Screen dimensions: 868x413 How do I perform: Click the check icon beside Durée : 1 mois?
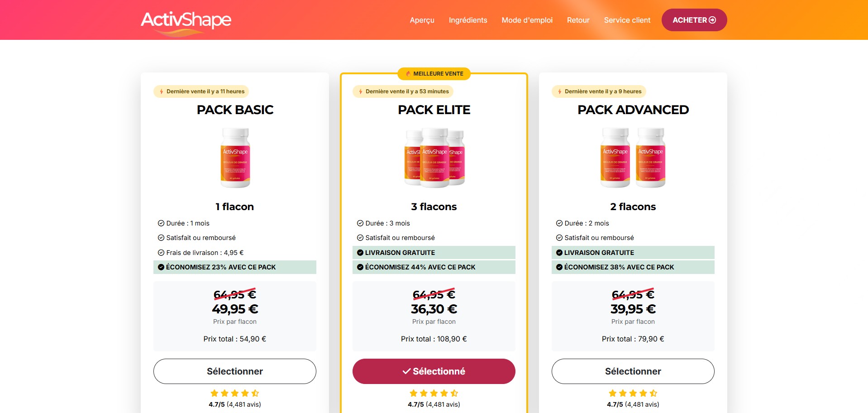[161, 223]
